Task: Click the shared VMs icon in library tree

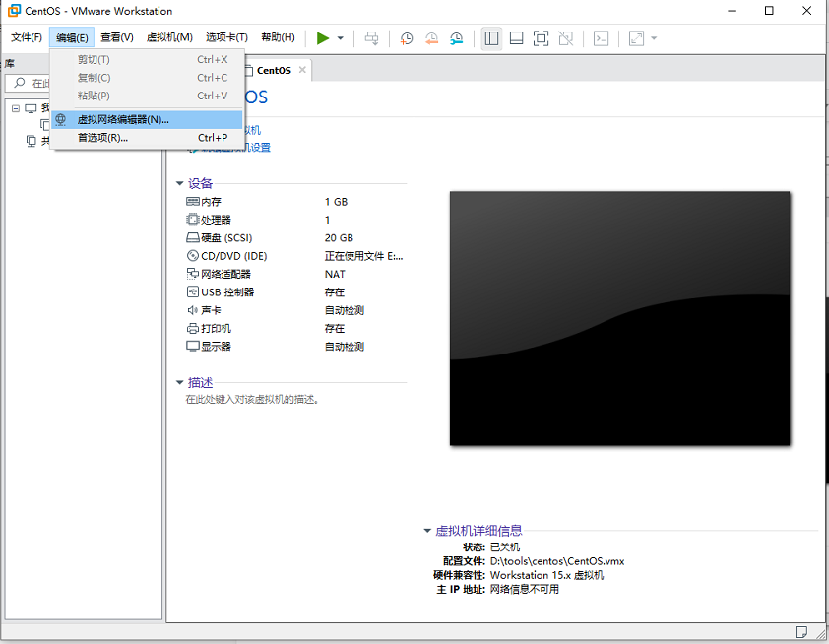Action: point(32,141)
